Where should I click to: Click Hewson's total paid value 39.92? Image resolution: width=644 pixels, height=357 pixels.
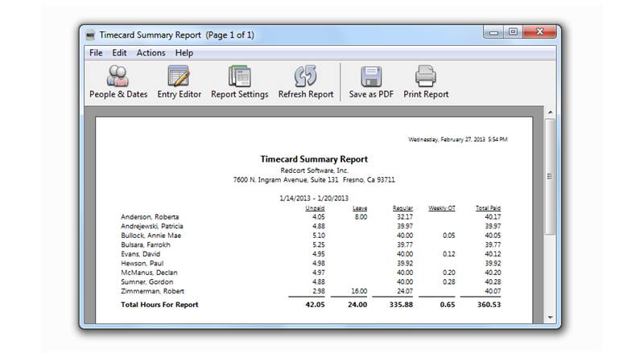(493, 264)
